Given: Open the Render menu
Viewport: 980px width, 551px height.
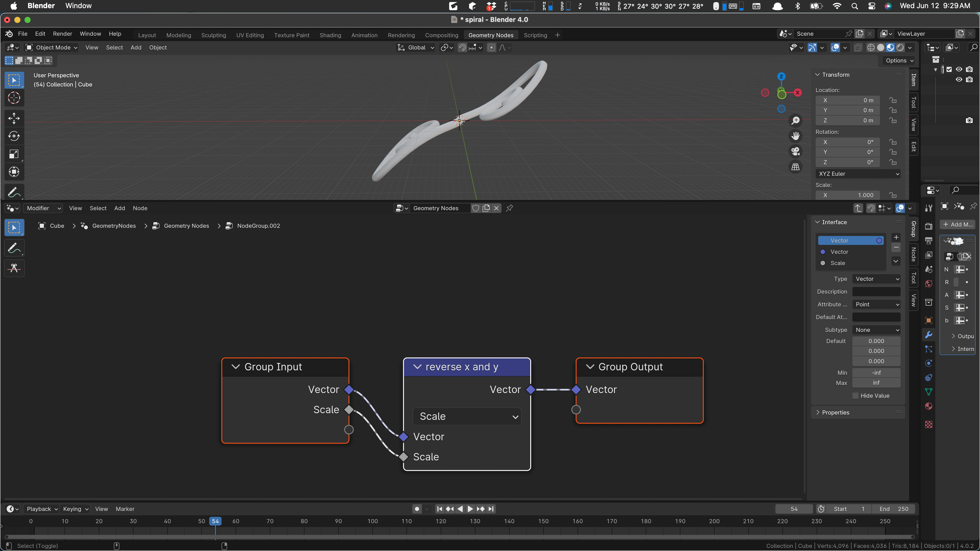Looking at the screenshot, I should [62, 34].
